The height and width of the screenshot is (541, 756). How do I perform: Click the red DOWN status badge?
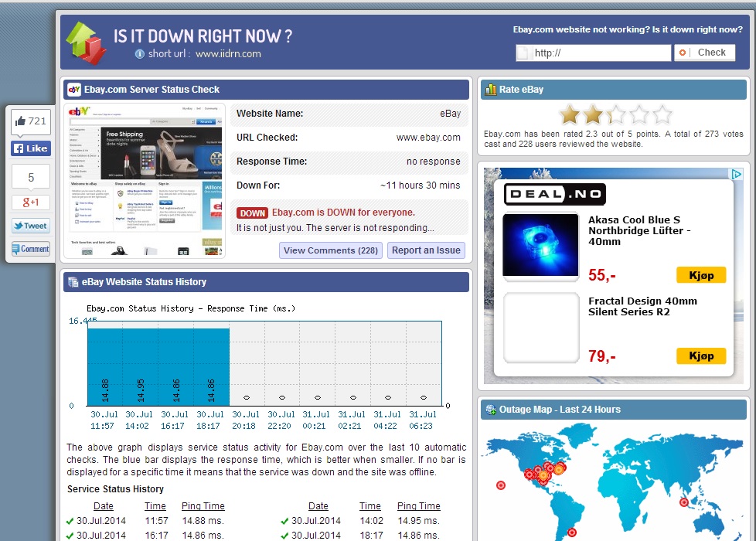point(252,213)
